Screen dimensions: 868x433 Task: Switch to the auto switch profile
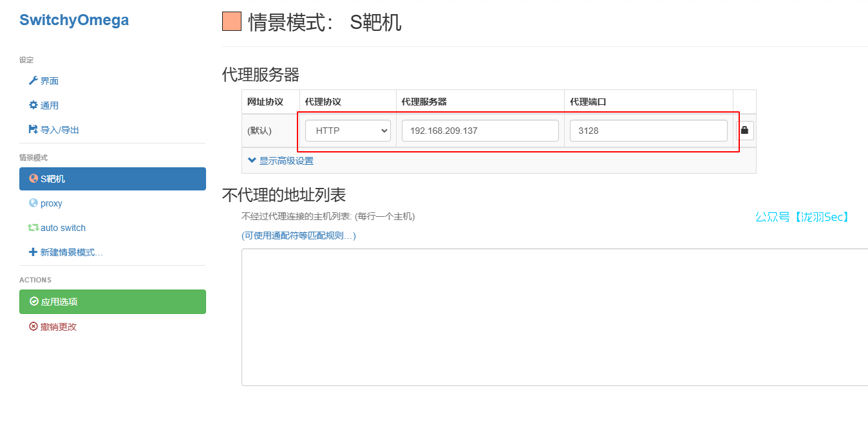[62, 228]
